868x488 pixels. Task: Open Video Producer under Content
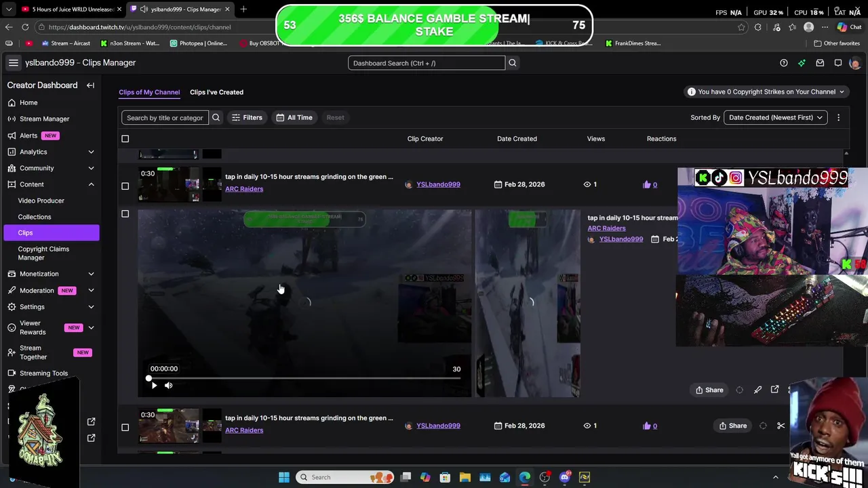tap(41, 201)
